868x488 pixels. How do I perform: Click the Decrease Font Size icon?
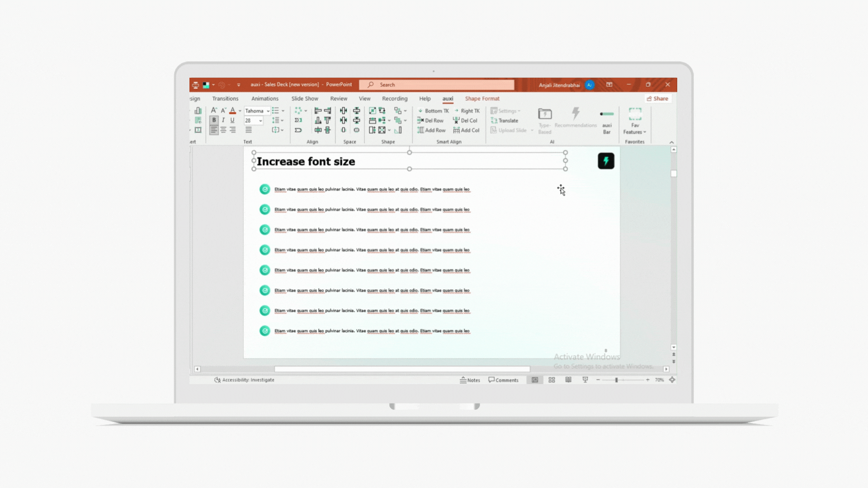click(x=223, y=111)
